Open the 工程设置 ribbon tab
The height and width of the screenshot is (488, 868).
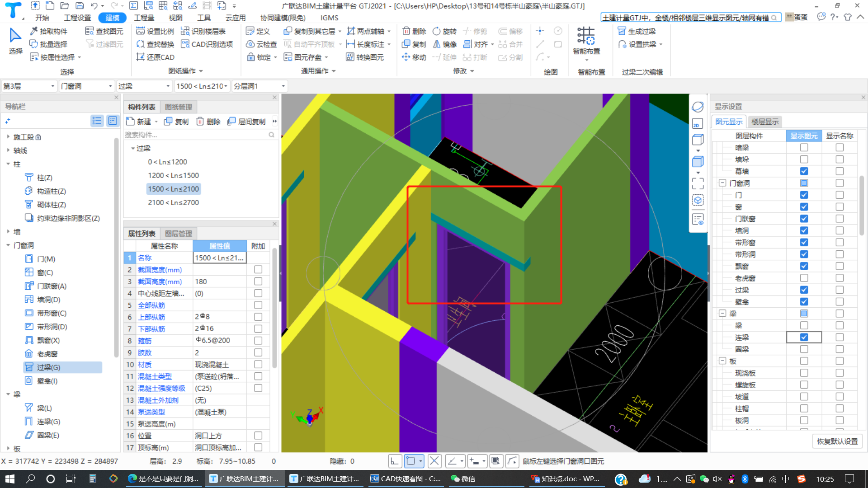pyautogui.click(x=77, y=18)
